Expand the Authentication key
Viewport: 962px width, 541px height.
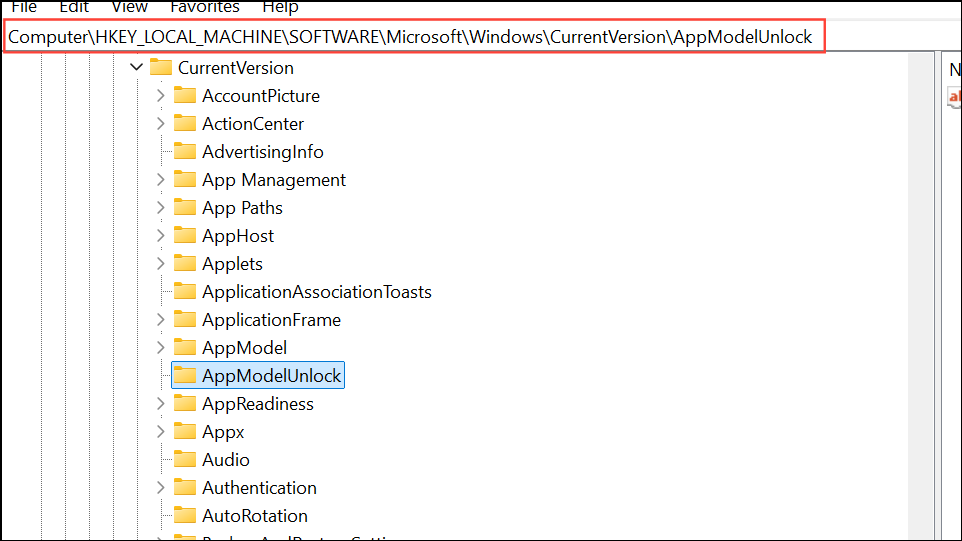click(160, 488)
